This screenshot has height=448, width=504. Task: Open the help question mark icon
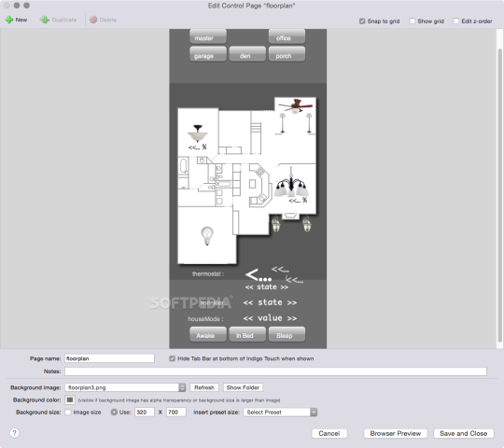point(14,433)
